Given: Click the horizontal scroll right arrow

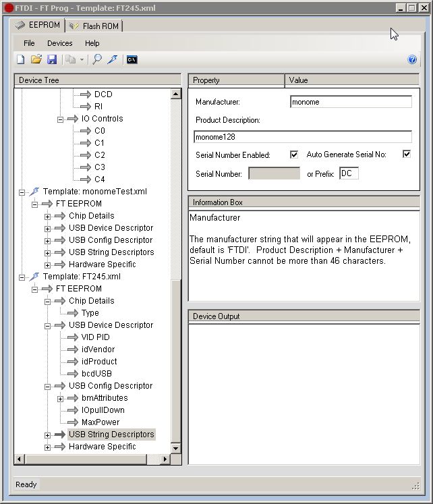Looking at the screenshot, I should (165, 459).
